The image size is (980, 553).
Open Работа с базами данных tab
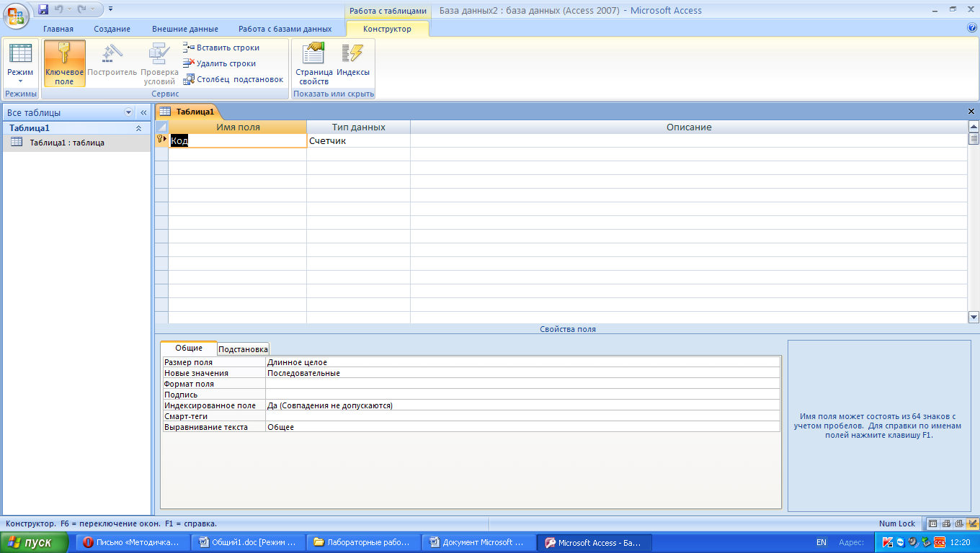tap(285, 29)
